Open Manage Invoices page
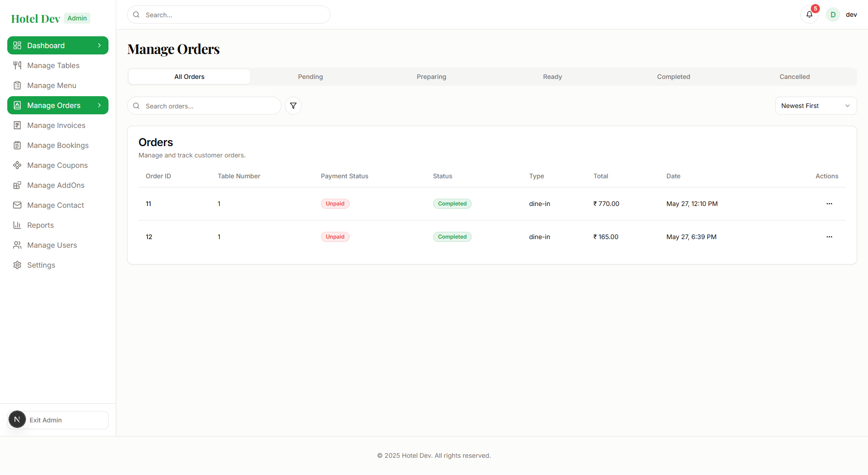The image size is (868, 475). coord(56,125)
